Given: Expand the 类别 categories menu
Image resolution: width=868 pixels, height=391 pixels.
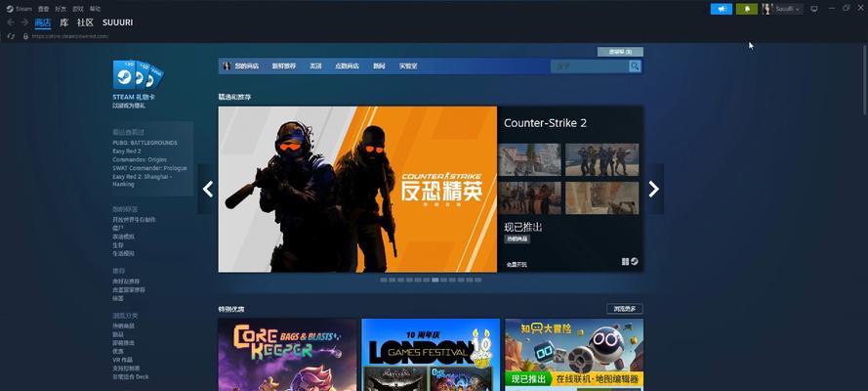Looking at the screenshot, I should (x=315, y=65).
